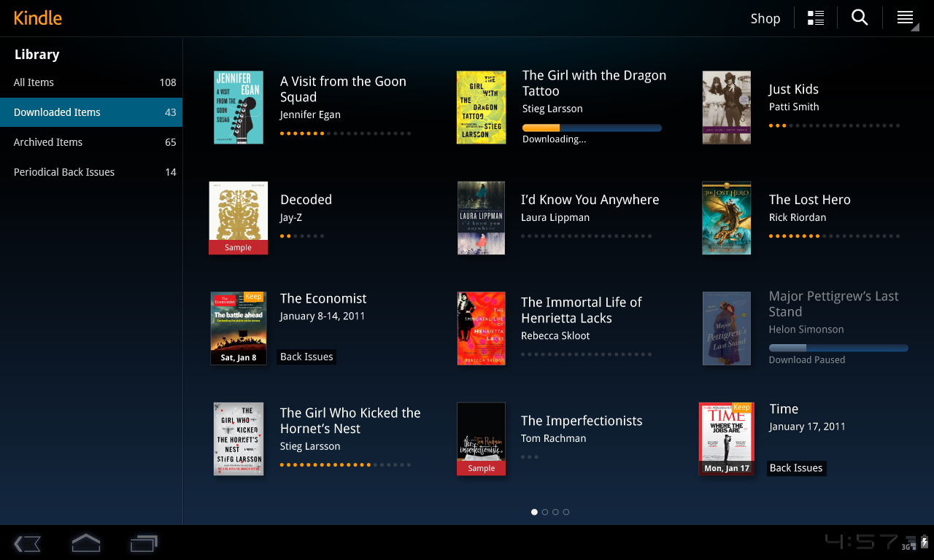This screenshot has height=560, width=934.
Task: Tap the Android back button
Action: [28, 543]
